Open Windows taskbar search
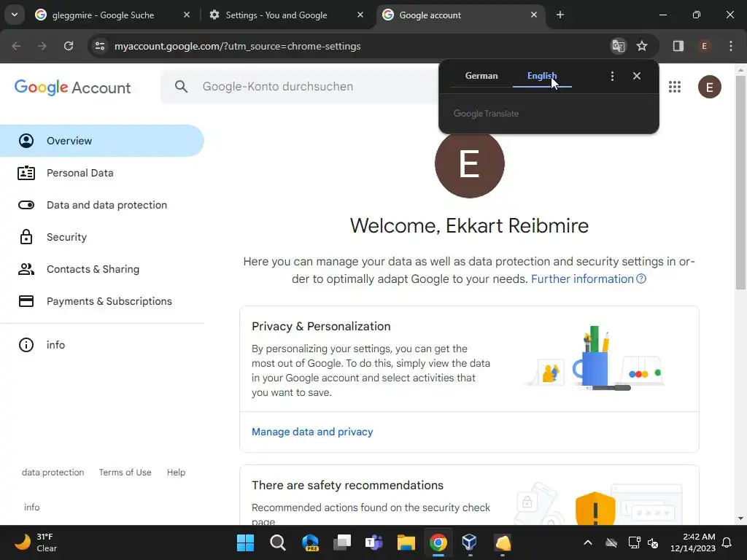747x560 pixels. [x=278, y=542]
